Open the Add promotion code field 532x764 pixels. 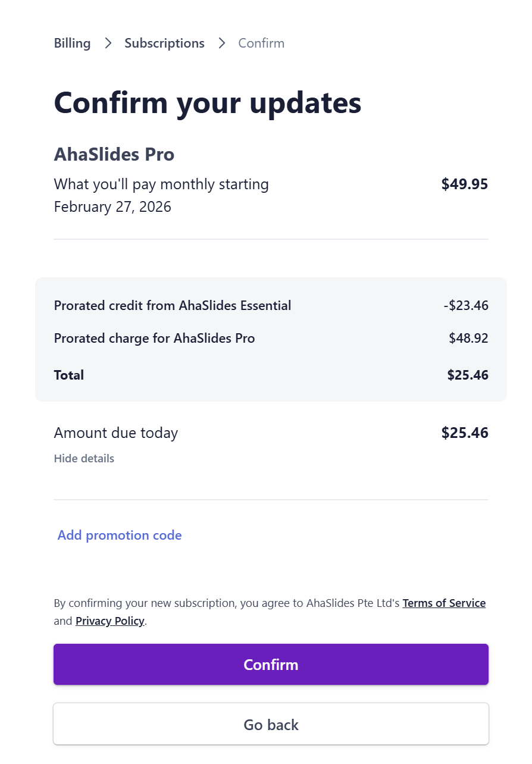(x=120, y=536)
